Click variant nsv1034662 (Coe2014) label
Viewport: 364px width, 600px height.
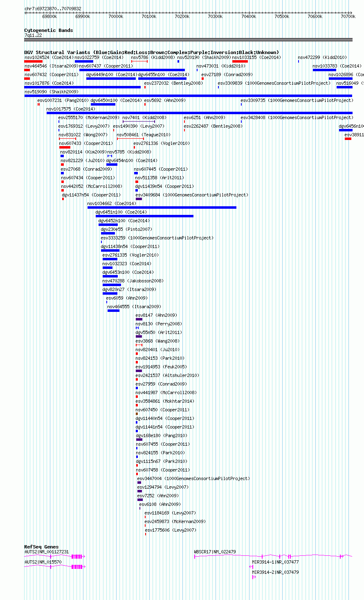[x=112, y=203]
